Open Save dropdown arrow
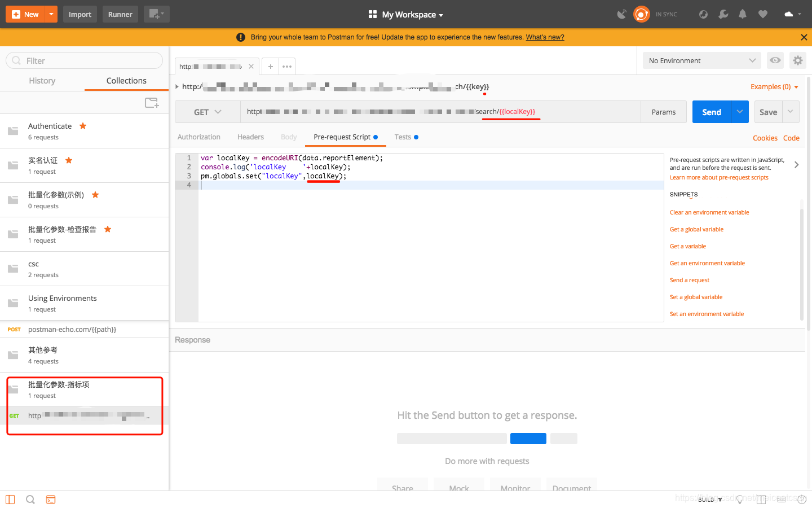This screenshot has width=812, height=508. (791, 112)
